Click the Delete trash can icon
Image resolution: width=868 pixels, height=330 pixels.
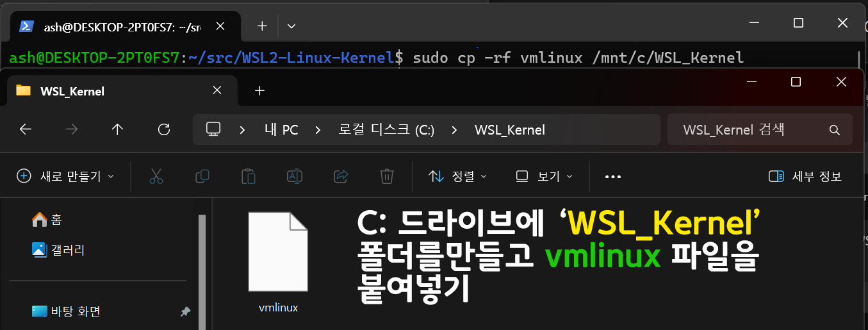pyautogui.click(x=387, y=176)
